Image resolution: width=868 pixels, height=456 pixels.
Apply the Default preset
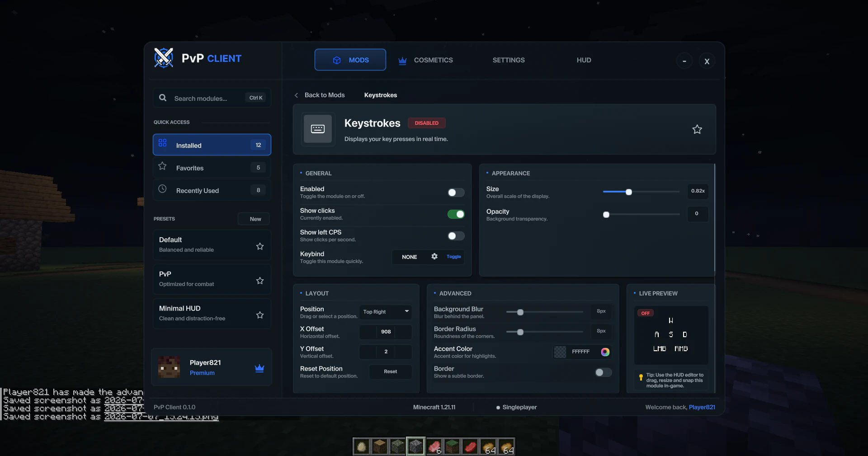(212, 245)
